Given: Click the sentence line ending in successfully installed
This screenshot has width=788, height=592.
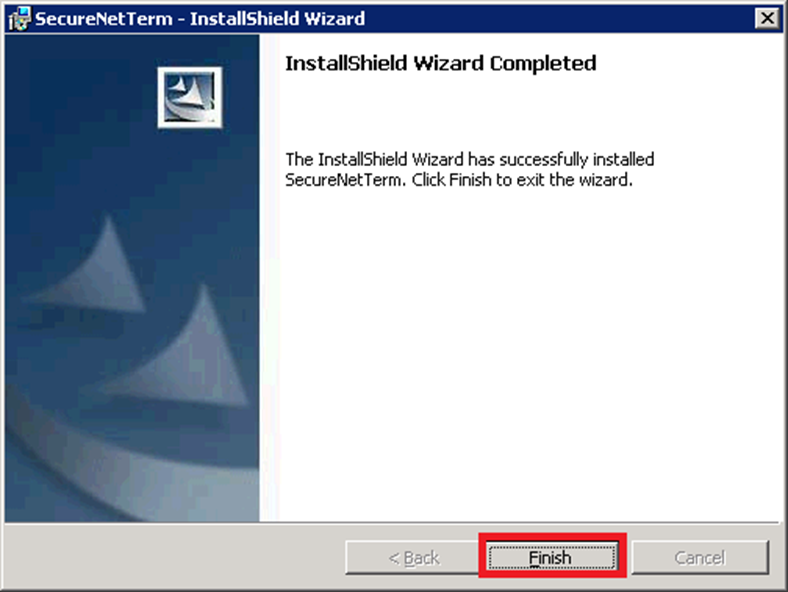Looking at the screenshot, I should tap(469, 159).
